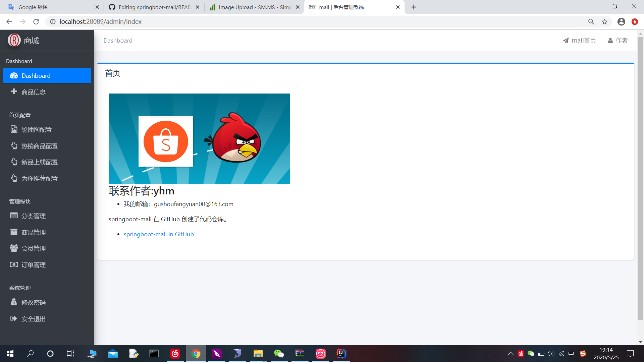Open springboot-mall in GitHub link
Image resolution: width=644 pixels, height=362 pixels.
click(159, 234)
